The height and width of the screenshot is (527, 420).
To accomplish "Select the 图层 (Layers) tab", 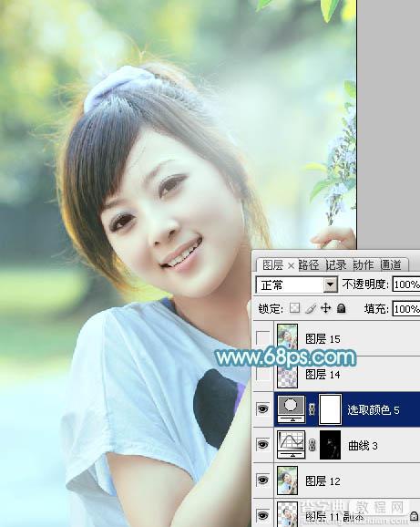I will point(272,265).
